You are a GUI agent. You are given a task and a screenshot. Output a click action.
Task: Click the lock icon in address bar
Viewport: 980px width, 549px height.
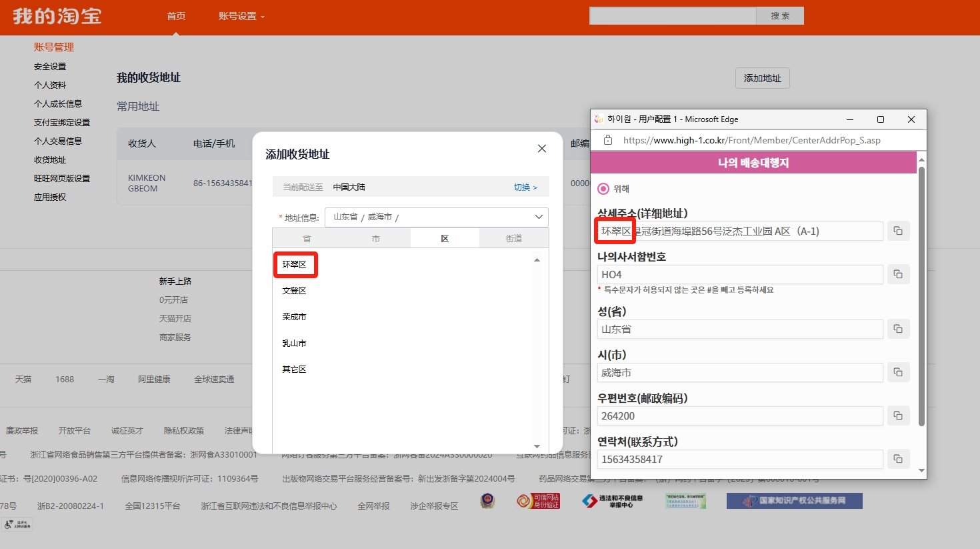607,140
